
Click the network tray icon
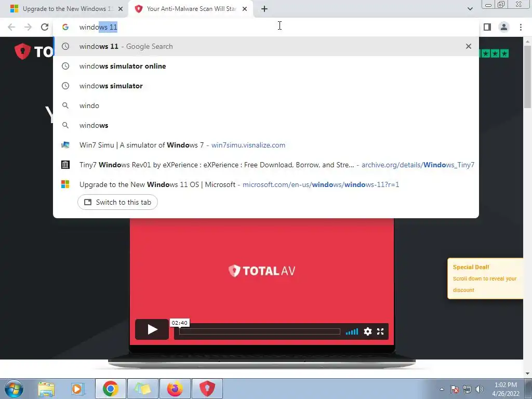pos(467,389)
